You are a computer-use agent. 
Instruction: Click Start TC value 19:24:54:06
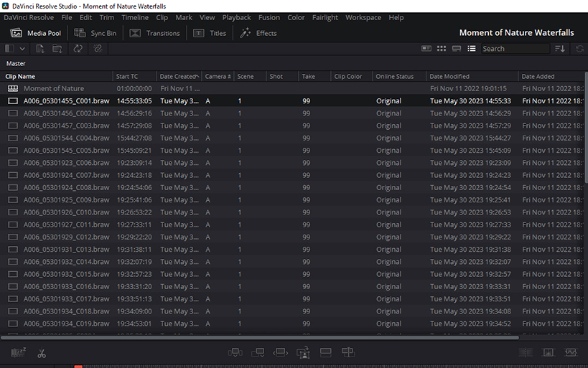coord(134,188)
